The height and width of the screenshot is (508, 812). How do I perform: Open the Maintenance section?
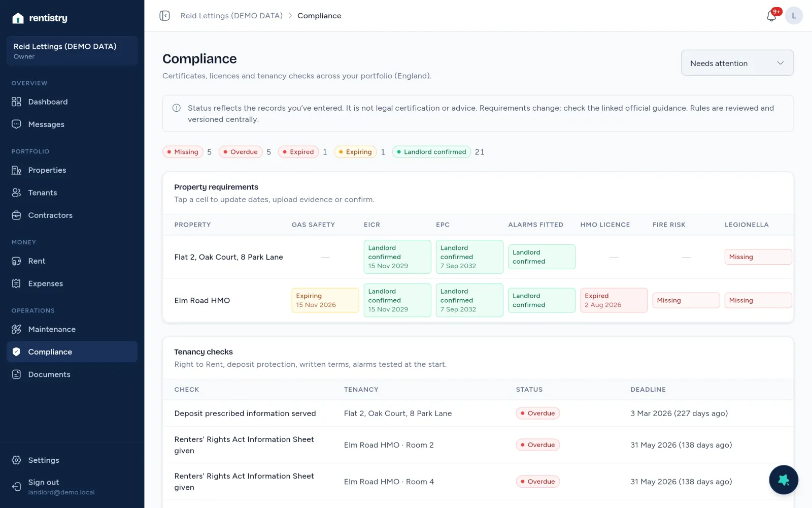(72, 329)
